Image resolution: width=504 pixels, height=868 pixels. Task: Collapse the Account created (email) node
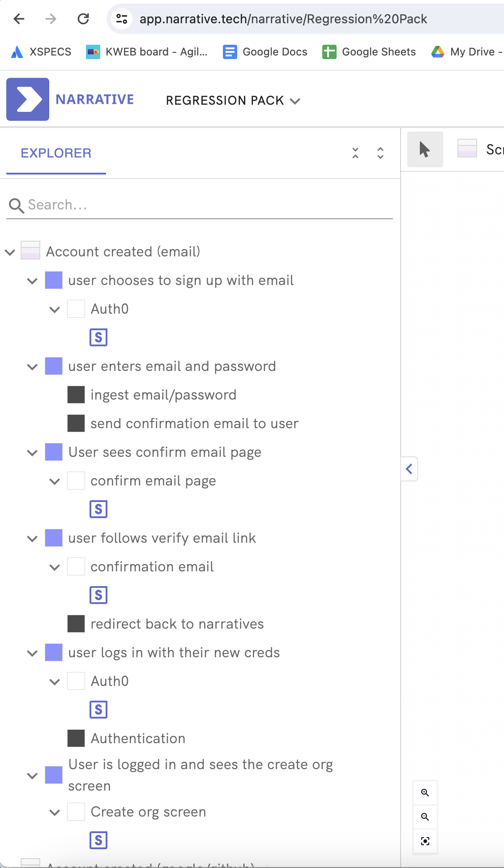coord(10,252)
